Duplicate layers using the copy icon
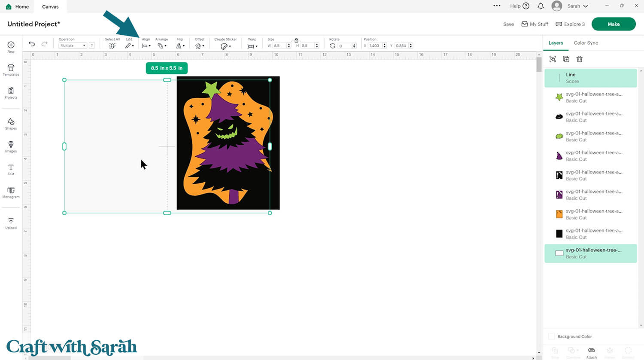The image size is (644, 360). [566, 59]
